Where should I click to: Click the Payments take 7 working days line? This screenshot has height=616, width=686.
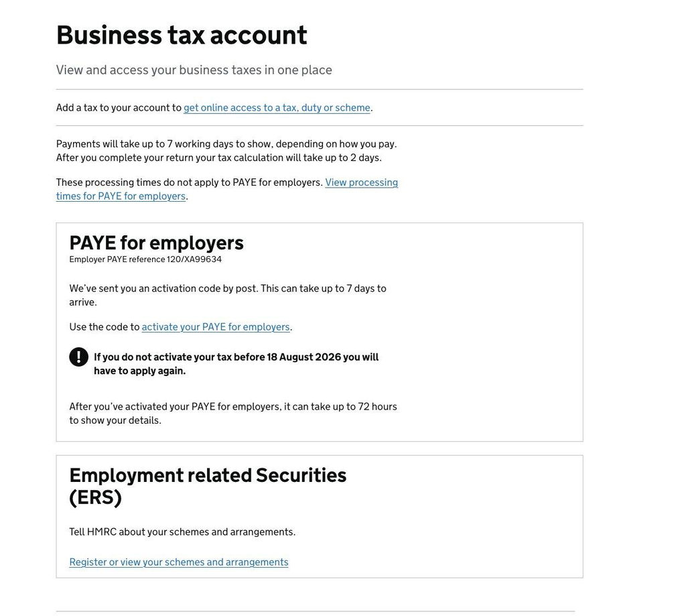coord(226,144)
